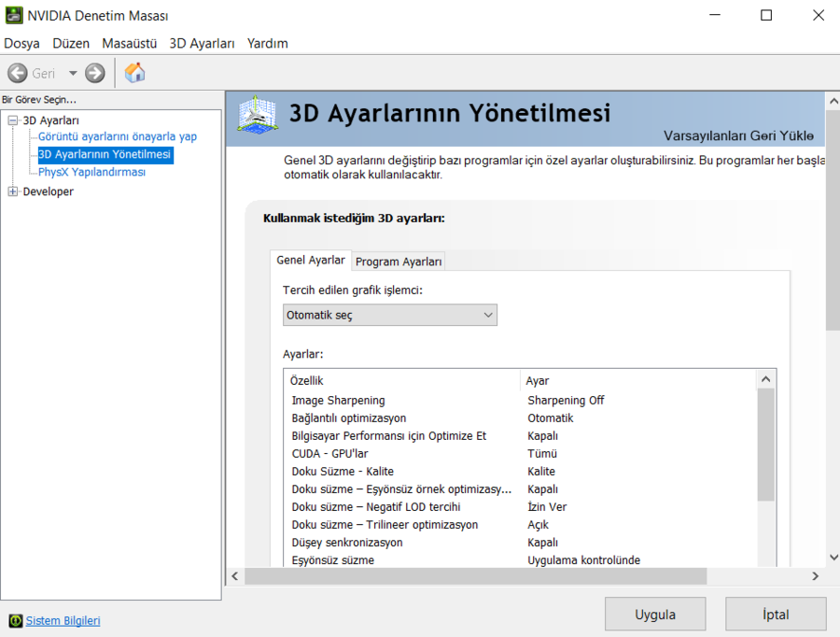This screenshot has height=637, width=840.
Task: Open the Yardım menu
Action: pos(267,43)
